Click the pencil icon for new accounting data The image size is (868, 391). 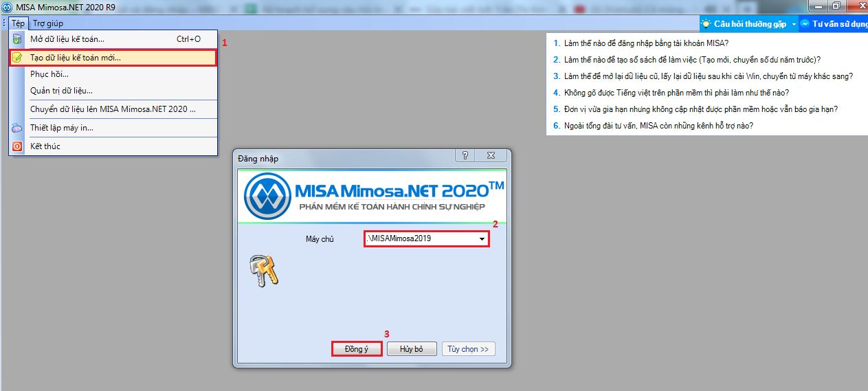point(17,58)
